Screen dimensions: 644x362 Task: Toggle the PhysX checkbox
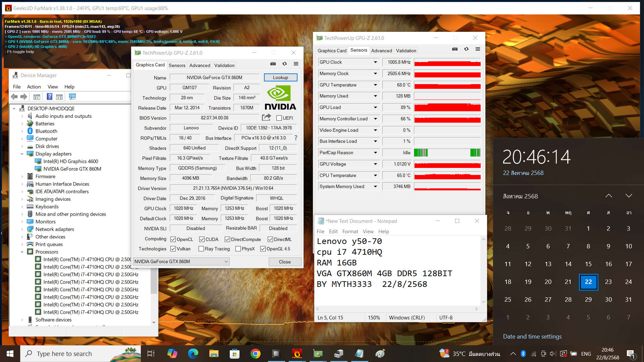point(238,249)
